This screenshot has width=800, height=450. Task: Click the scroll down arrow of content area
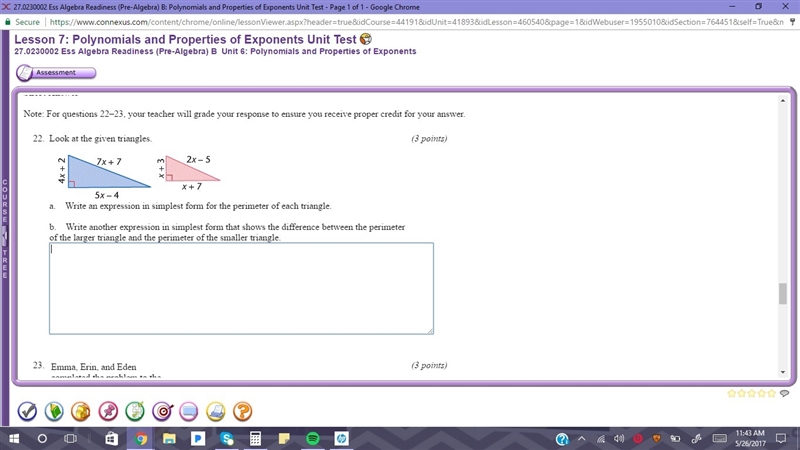click(x=783, y=372)
